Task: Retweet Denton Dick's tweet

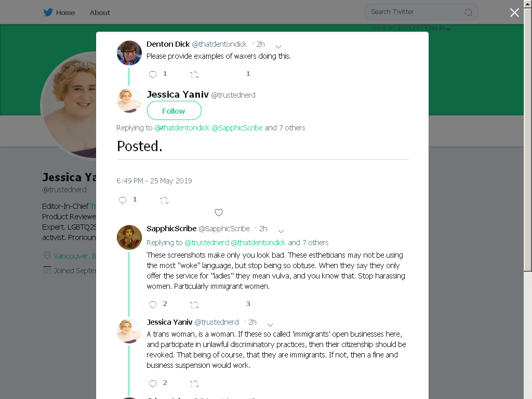Action: click(194, 75)
